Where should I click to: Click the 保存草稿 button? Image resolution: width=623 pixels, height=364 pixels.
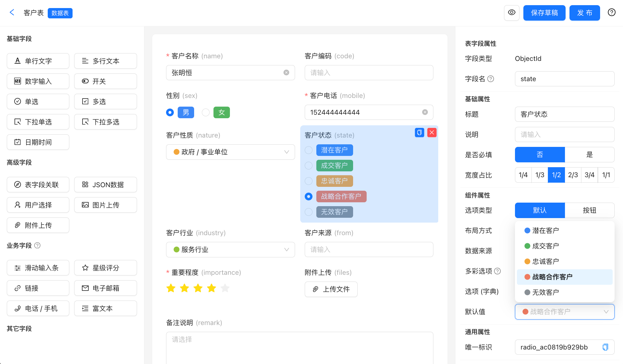[544, 13]
